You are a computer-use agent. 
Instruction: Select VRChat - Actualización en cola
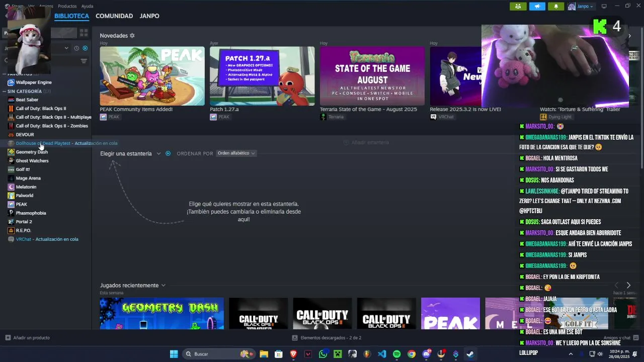tap(47, 239)
